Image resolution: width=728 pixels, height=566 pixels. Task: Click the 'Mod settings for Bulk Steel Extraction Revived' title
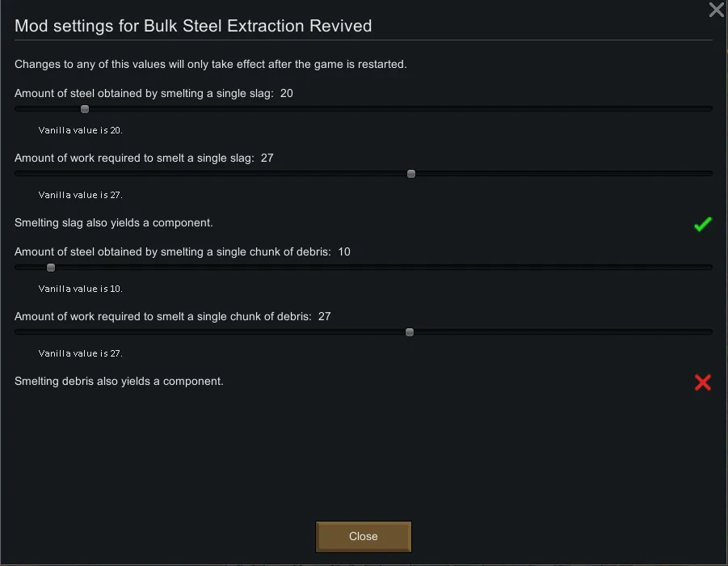tap(193, 26)
